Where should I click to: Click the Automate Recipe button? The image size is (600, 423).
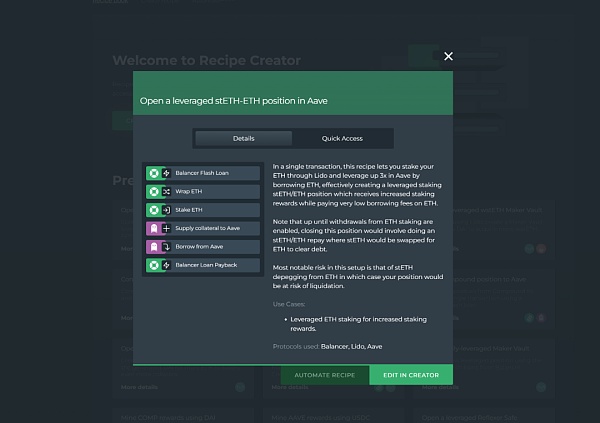(324, 375)
